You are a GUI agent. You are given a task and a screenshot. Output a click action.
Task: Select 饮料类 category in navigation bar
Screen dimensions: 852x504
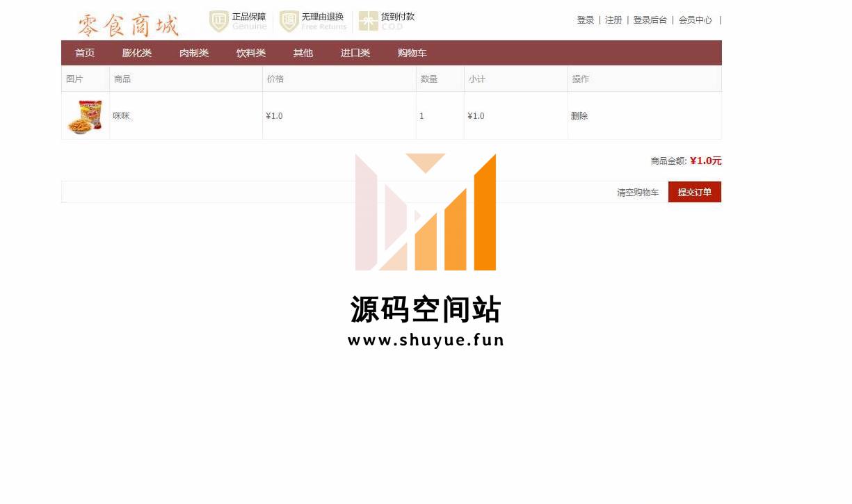coord(251,53)
